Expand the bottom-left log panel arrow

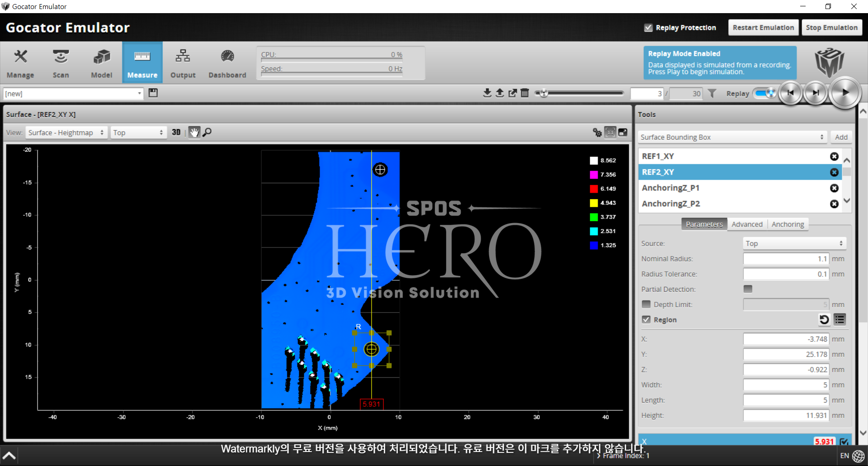9,456
